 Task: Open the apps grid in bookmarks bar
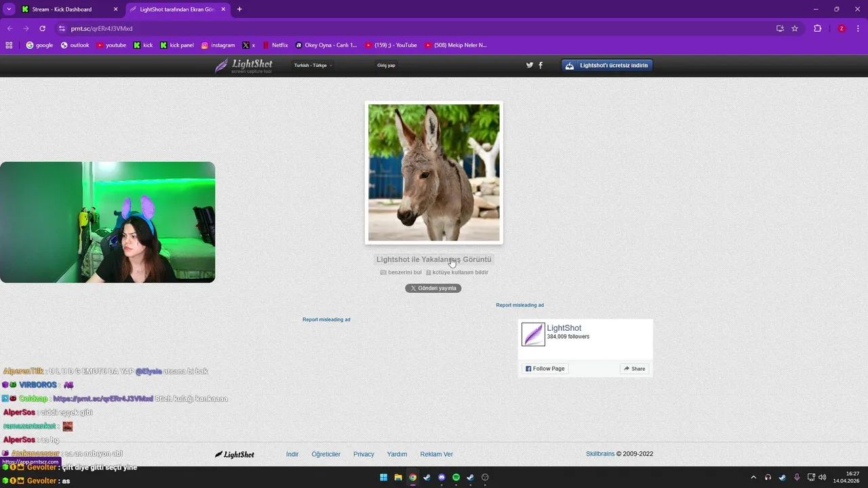pos(9,45)
